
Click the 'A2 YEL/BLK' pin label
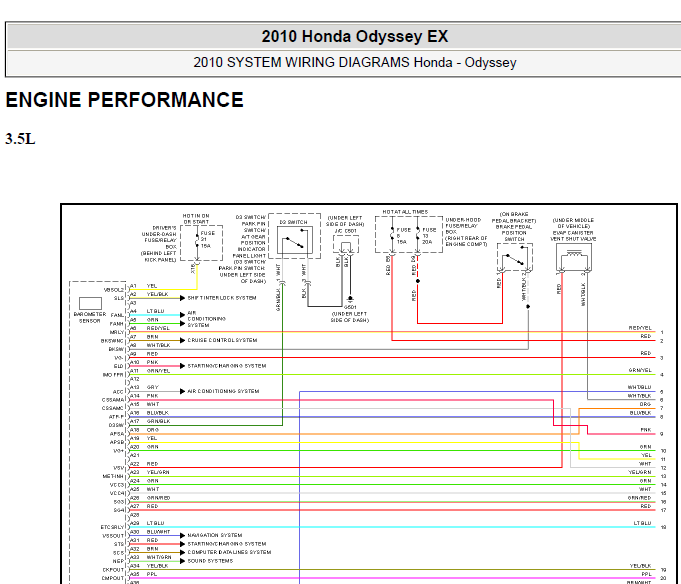[x=149, y=294]
